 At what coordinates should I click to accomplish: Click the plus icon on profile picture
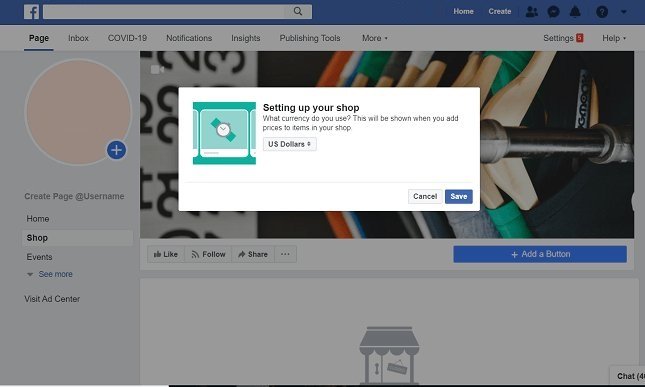coord(116,150)
